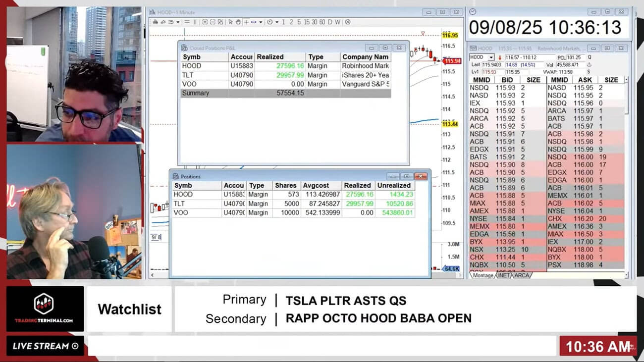The image size is (644, 362).
Task: Click the horizontal lines icon in chart toolbar
Action: [187, 22]
